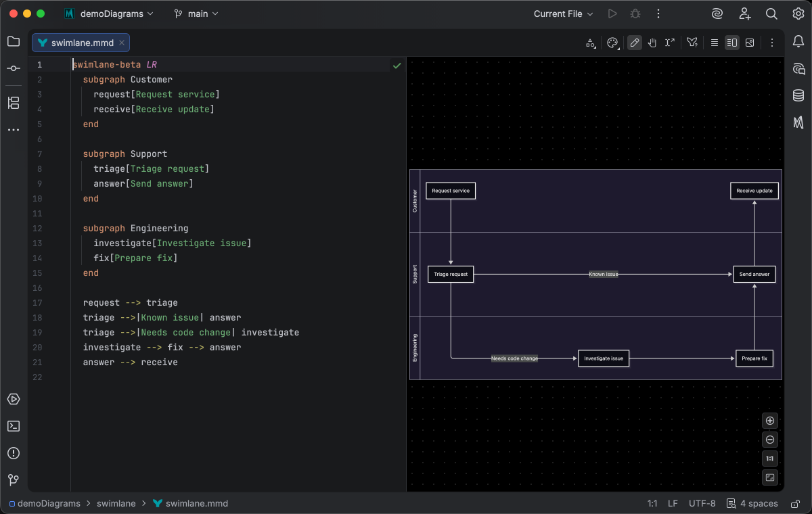Click the Mermaid help question icon
812x514 pixels.
pyautogui.click(x=692, y=43)
